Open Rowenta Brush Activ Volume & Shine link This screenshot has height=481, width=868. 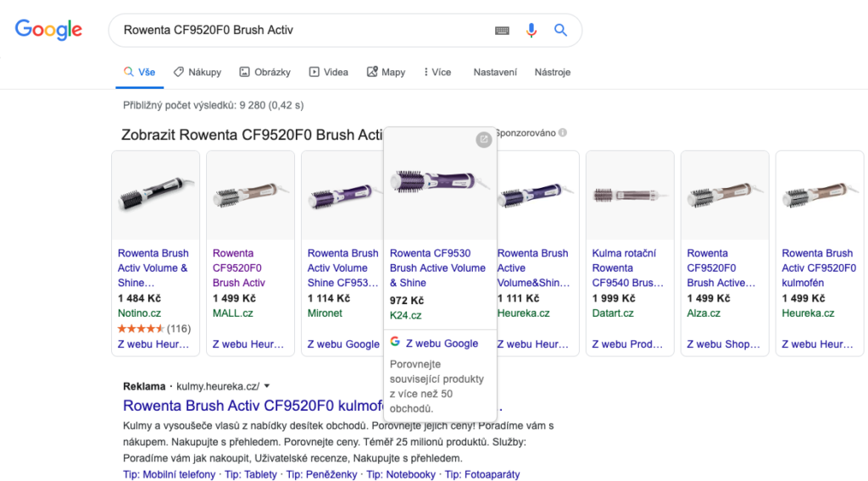click(153, 268)
